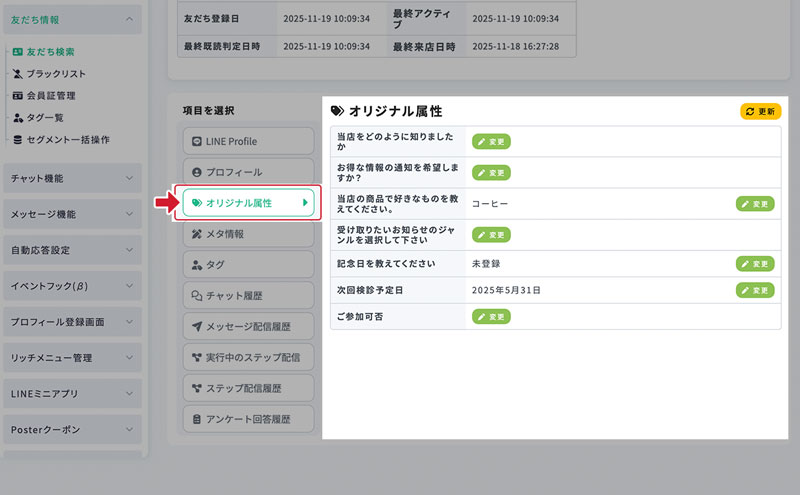The width and height of the screenshot is (800, 495).
Task: Open the LINE Profile section
Action: coord(248,141)
